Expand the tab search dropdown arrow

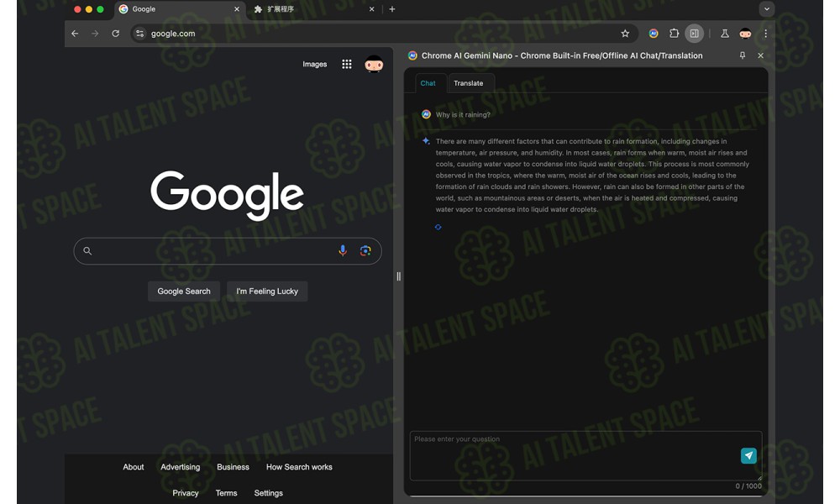767,8
